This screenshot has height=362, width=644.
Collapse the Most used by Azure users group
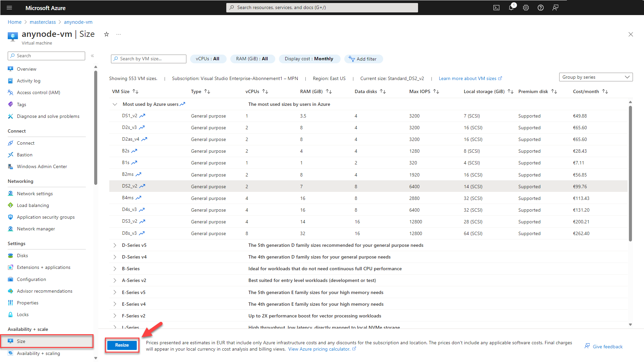pyautogui.click(x=115, y=104)
